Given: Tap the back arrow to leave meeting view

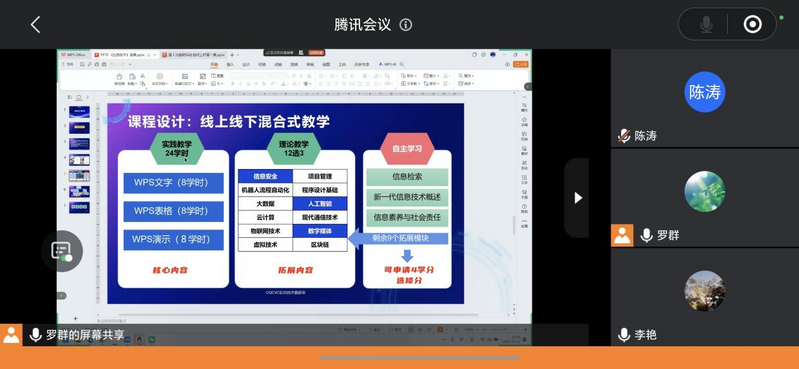Looking at the screenshot, I should pos(35,24).
